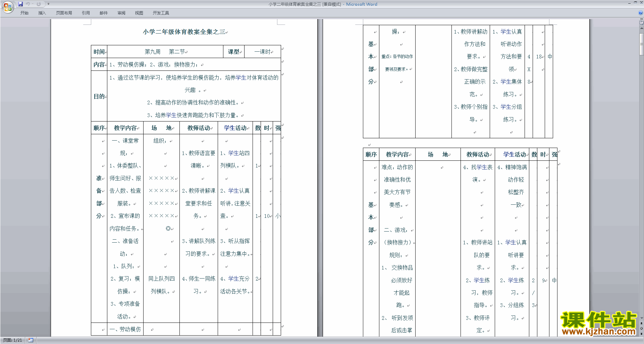Toggle the ruler display button
The height and width of the screenshot is (344, 644).
point(642,23)
